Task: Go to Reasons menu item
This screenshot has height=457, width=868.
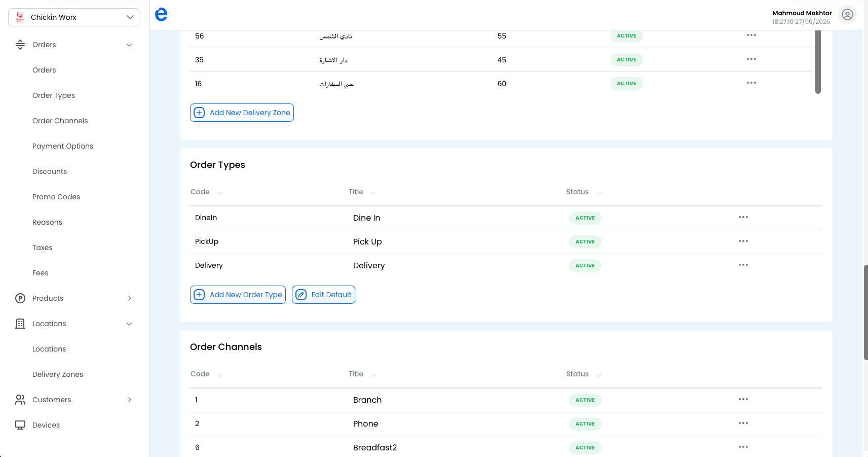Action: 47,222
